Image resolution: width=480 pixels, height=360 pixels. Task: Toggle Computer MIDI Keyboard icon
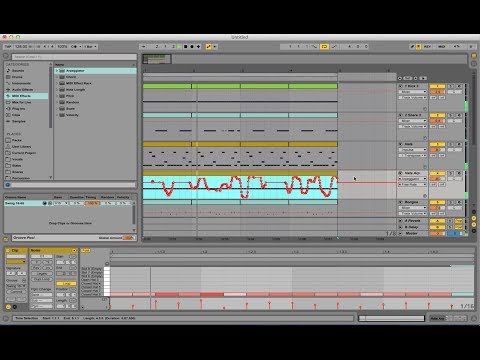click(x=418, y=47)
